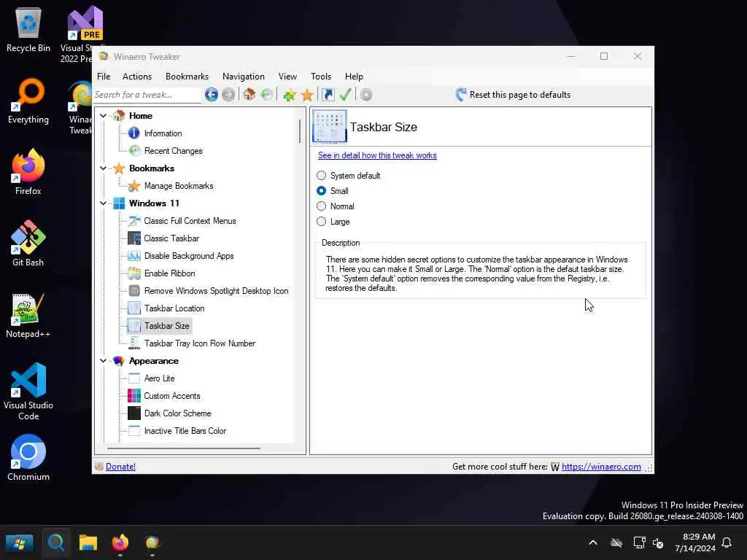The image size is (747, 560).
Task: Open Enable Ribbon tweak
Action: (169, 273)
